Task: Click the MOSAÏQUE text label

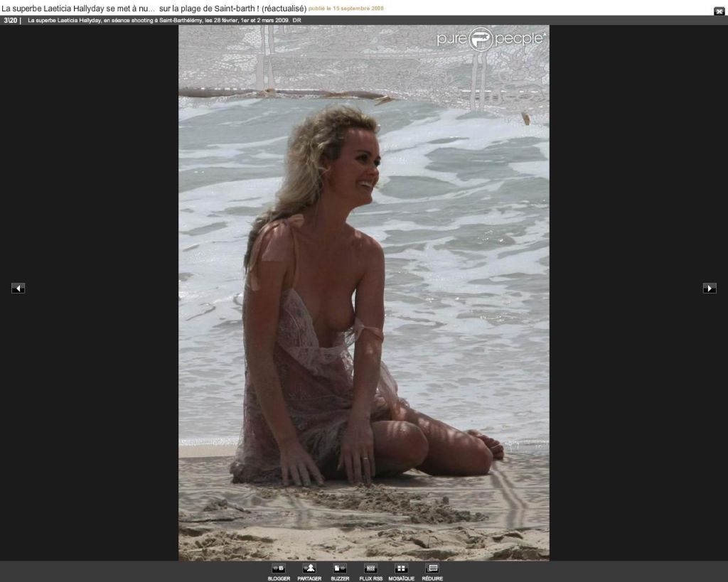Action: tap(401, 578)
